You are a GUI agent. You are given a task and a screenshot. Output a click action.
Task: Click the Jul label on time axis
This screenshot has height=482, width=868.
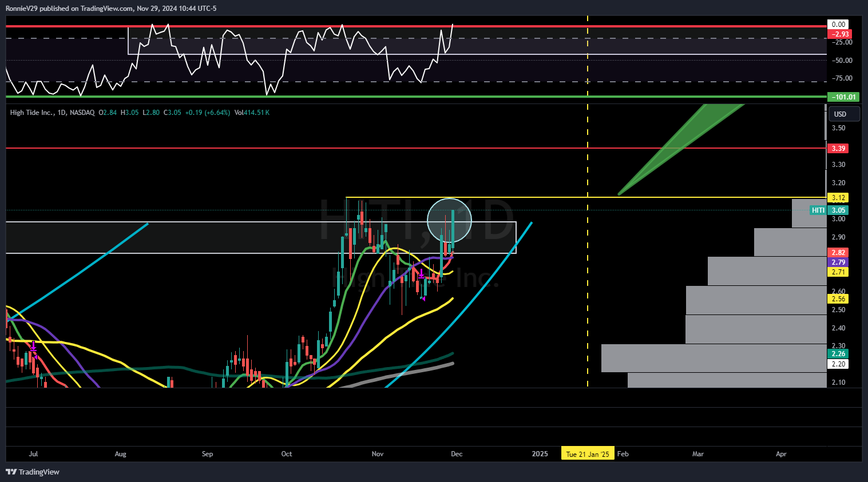point(33,454)
